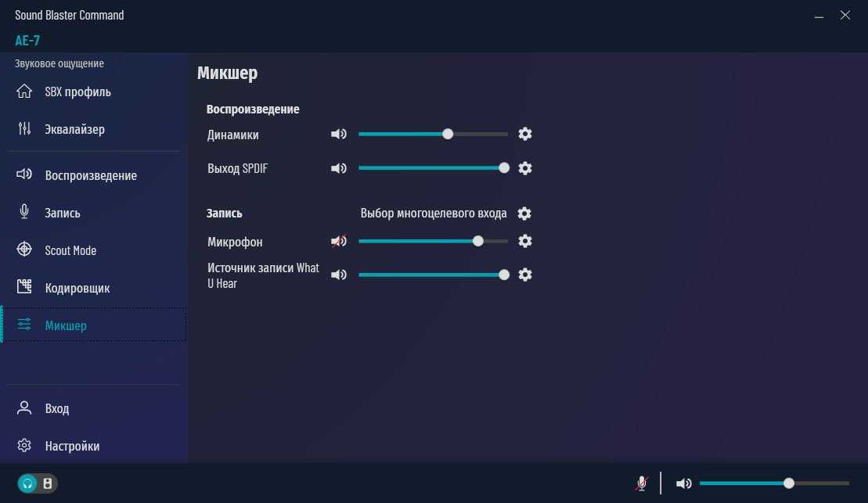Click the Динамики volume slider handle
The width and height of the screenshot is (868, 503).
coord(448,134)
